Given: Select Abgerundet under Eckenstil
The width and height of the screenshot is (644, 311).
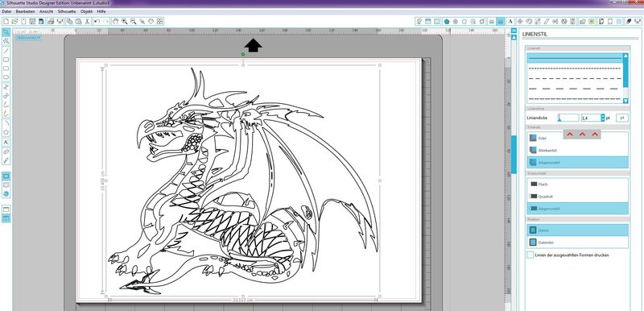Looking at the screenshot, I should point(577,163).
